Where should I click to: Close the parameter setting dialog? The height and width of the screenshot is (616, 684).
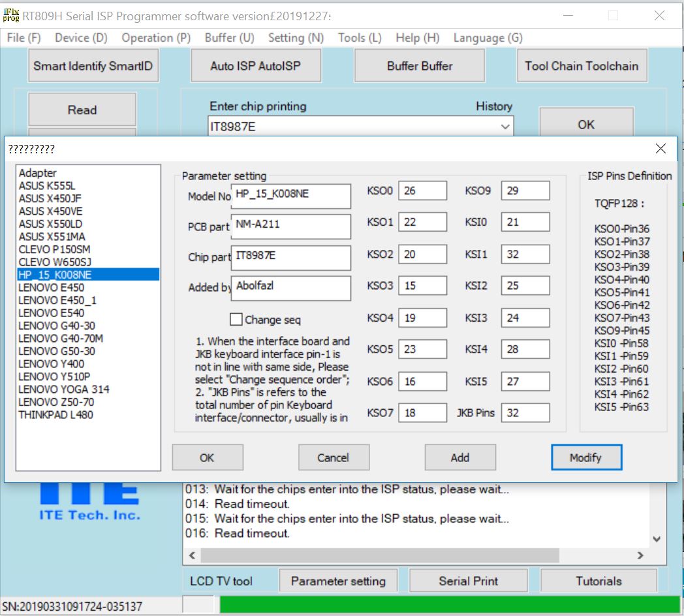pos(661,149)
